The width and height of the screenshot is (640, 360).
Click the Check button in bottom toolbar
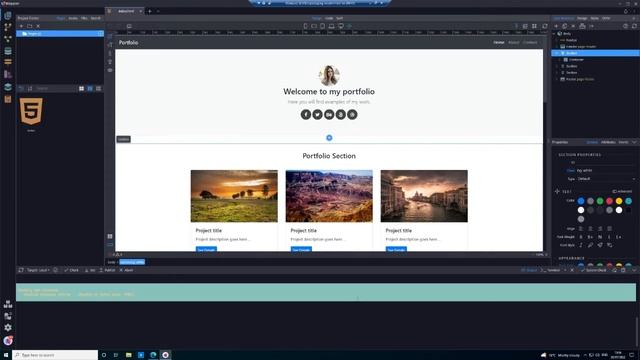(x=71, y=270)
